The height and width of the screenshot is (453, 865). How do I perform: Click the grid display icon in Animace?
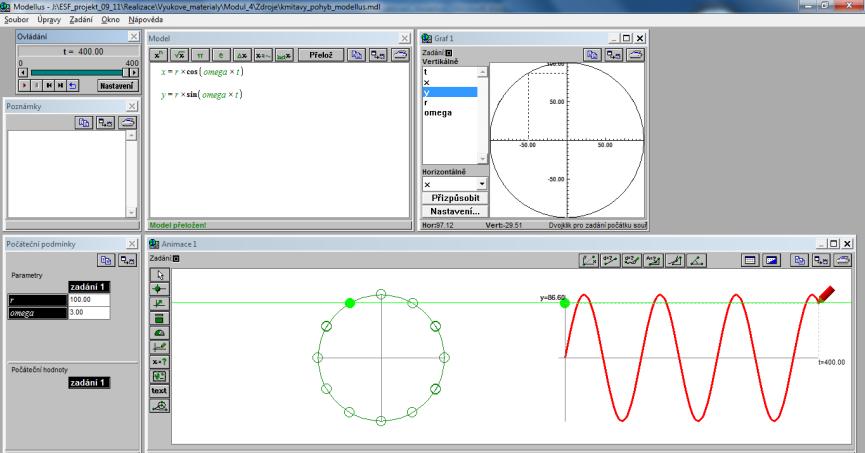point(750,260)
